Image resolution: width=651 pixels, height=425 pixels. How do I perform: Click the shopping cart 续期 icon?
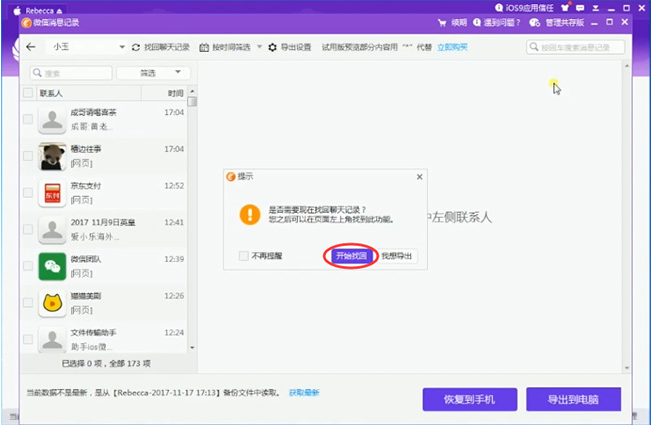click(442, 22)
